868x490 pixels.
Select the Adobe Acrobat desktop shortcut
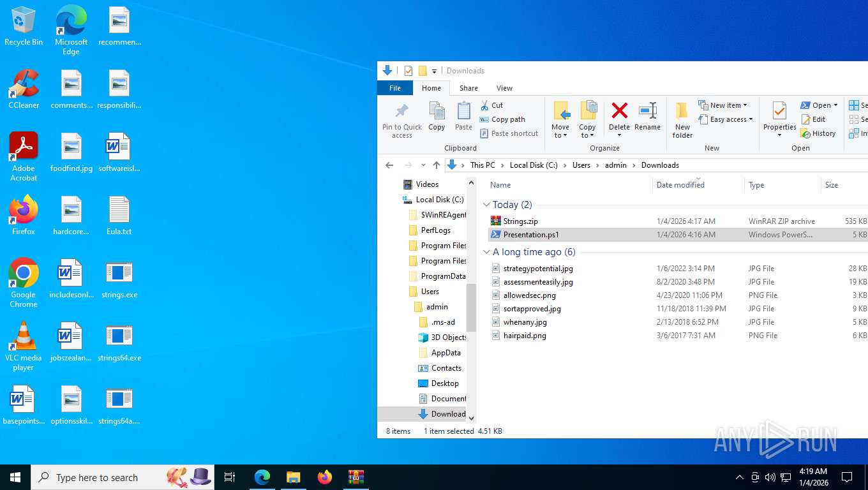24,156
